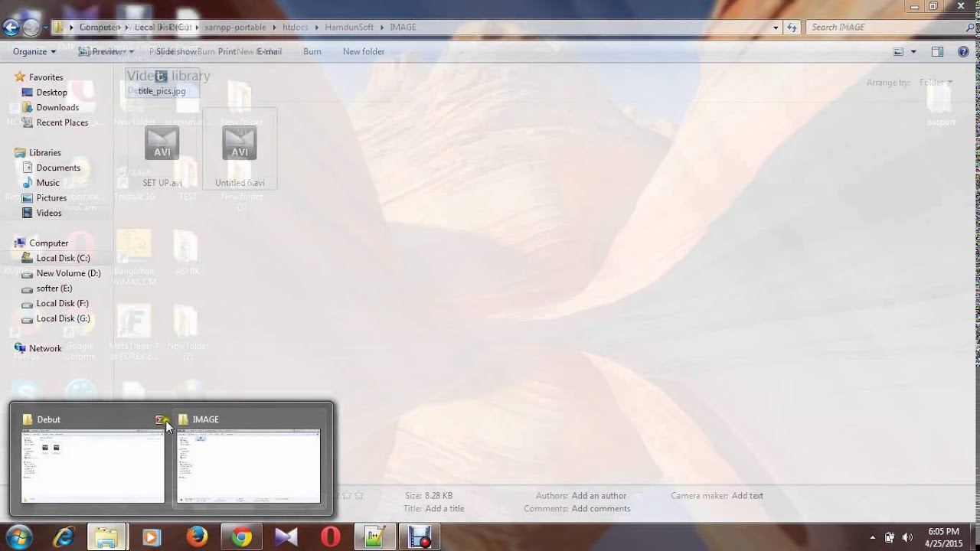Start a Slide show from the toolbar

pos(176,51)
